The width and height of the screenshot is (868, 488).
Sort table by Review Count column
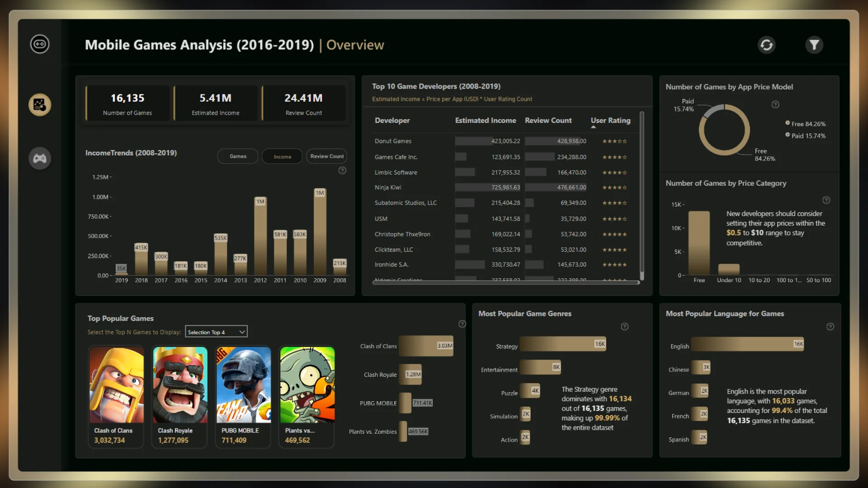(x=548, y=120)
